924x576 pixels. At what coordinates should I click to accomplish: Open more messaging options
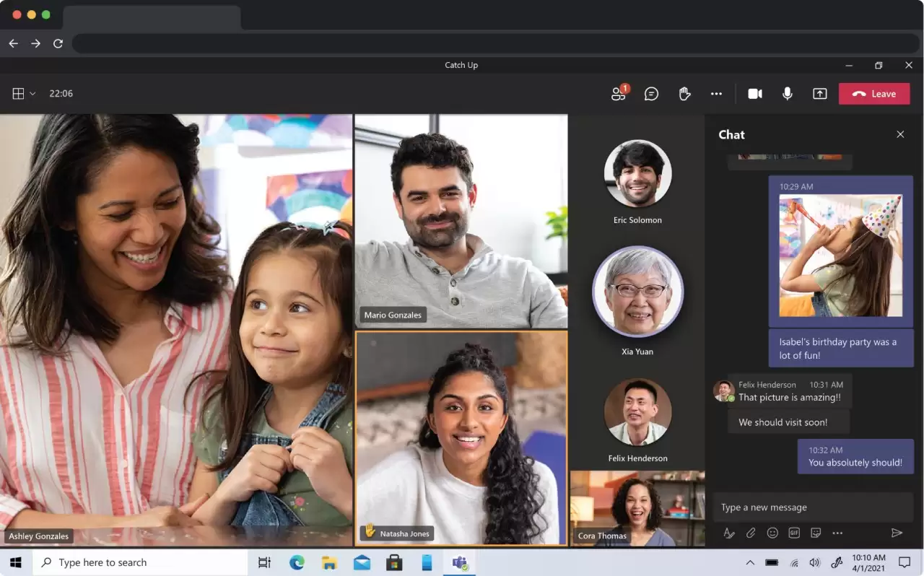[x=837, y=533]
